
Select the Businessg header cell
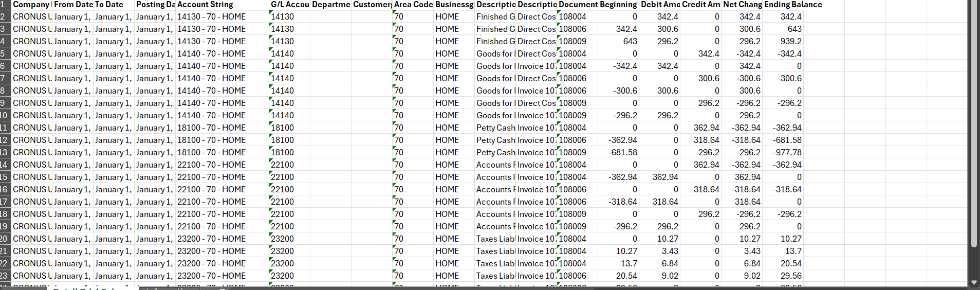[454, 5]
